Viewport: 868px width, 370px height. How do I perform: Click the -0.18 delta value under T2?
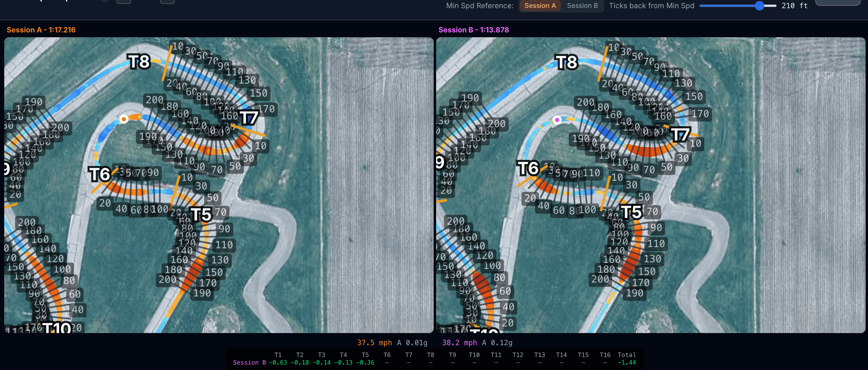pyautogui.click(x=300, y=363)
